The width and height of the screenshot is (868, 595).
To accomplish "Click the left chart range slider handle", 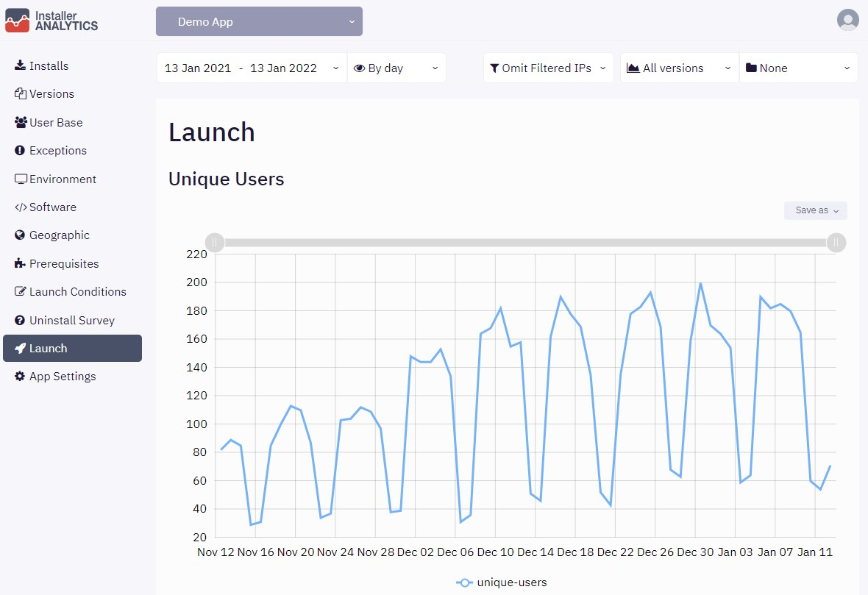I will tap(215, 243).
